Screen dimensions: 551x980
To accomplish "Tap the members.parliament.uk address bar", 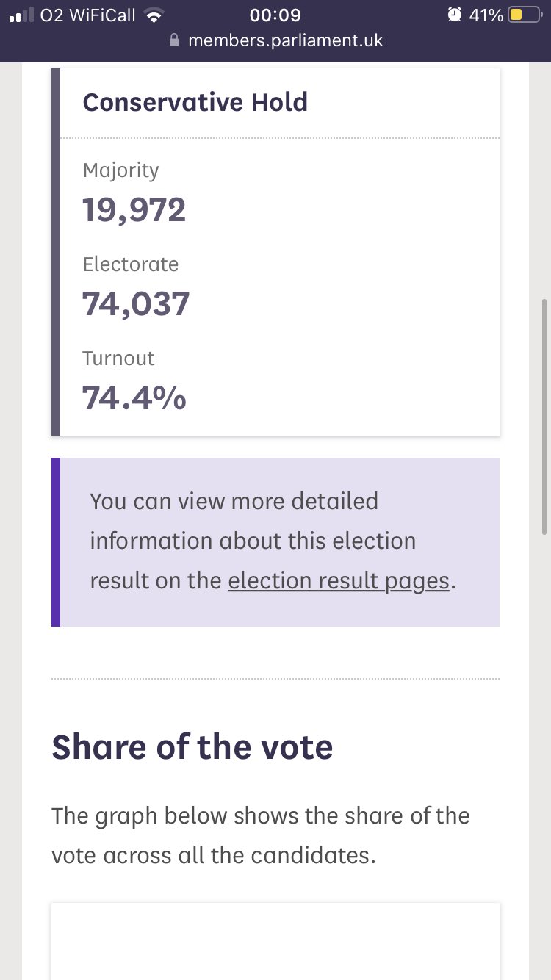I will click(275, 40).
